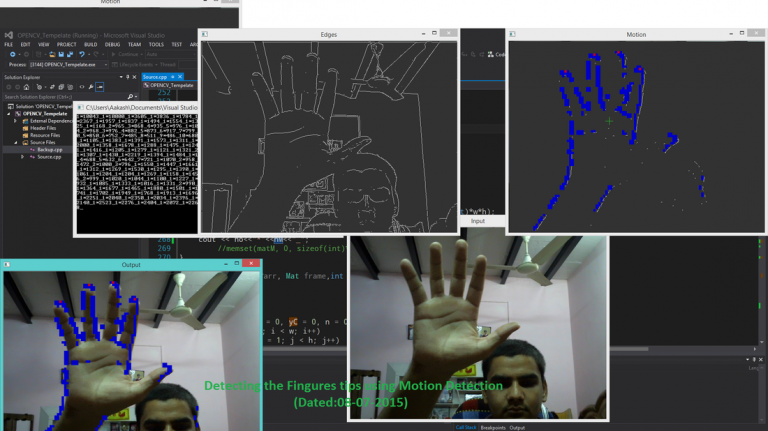Click the Properties wrench icon in Solution Explorer

(91, 87)
